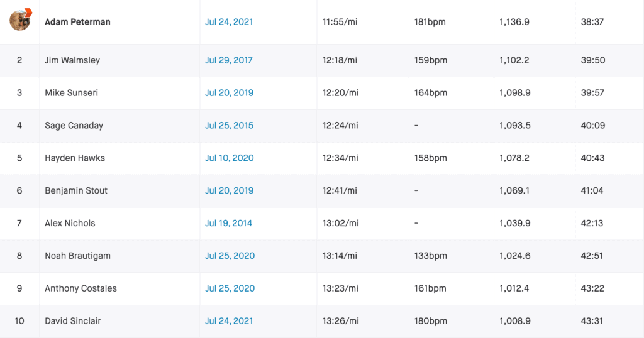This screenshot has width=644, height=338.
Task: Click Sage Canaday's name in row 4
Action: (74, 126)
